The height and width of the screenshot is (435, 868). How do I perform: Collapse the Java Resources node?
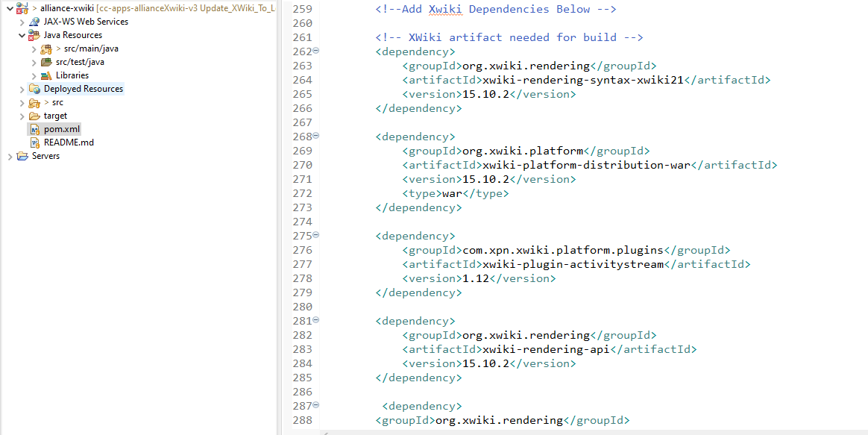[22, 36]
